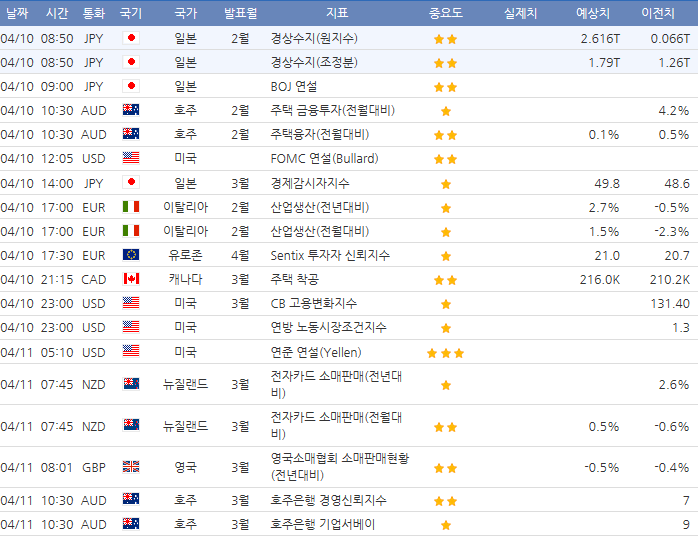The width and height of the screenshot is (698, 537).
Task: Click US flag in FOMC 연설(Bullard) row
Action: [131, 158]
